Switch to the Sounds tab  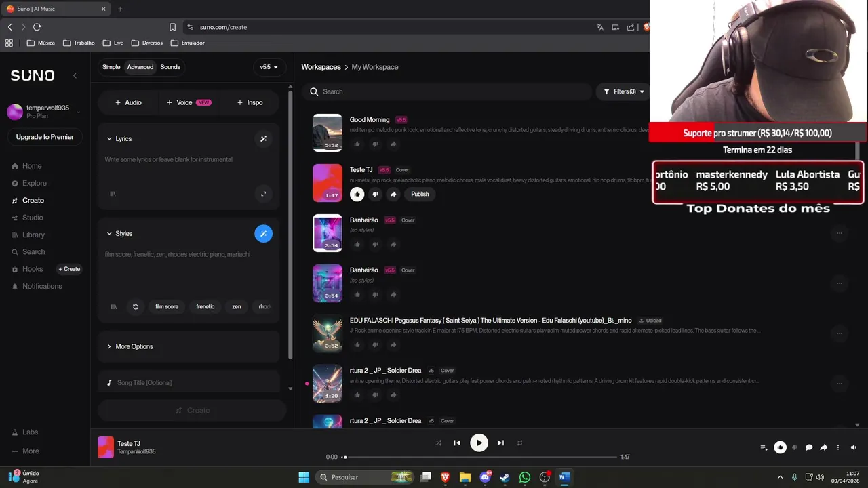pos(170,67)
